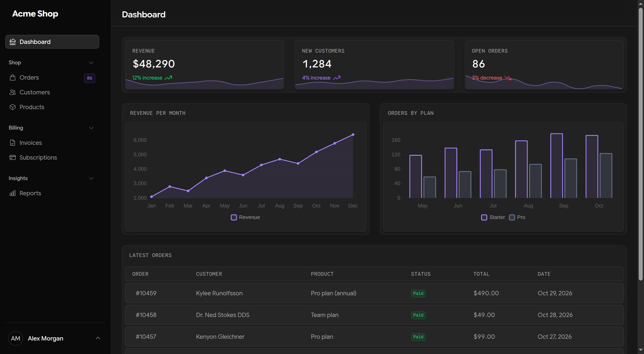644x354 pixels.
Task: Click the green trending-up arrow under Revenue
Action: click(168, 78)
